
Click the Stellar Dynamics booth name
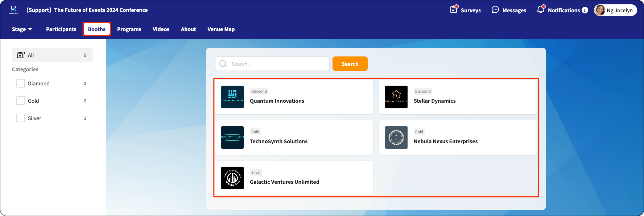[x=435, y=101]
